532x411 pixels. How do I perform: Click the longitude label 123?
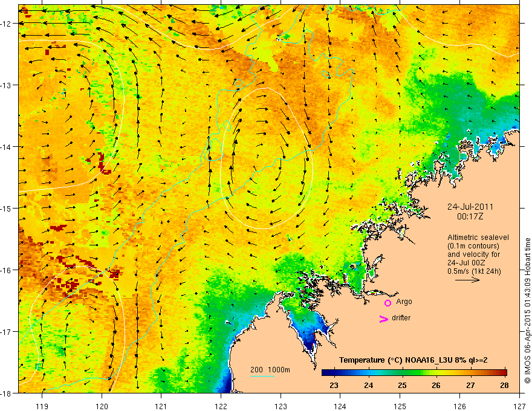[281, 406]
